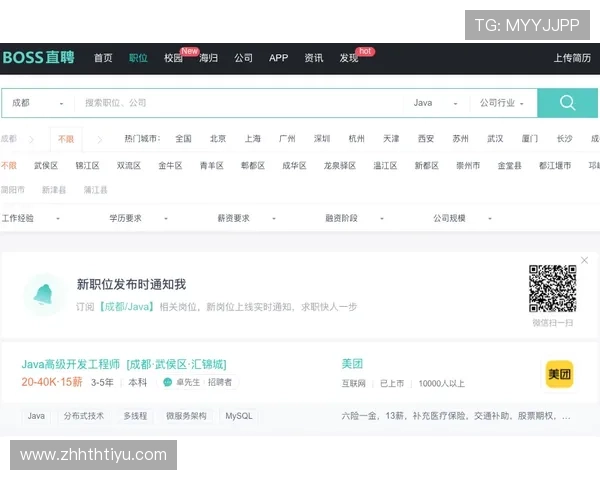The width and height of the screenshot is (600, 480).
Task: Select the 不限 tab next to 成都 breadcrumb
Action: (66, 139)
